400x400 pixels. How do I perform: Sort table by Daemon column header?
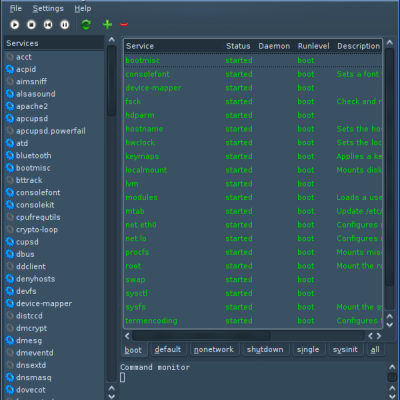tap(274, 46)
